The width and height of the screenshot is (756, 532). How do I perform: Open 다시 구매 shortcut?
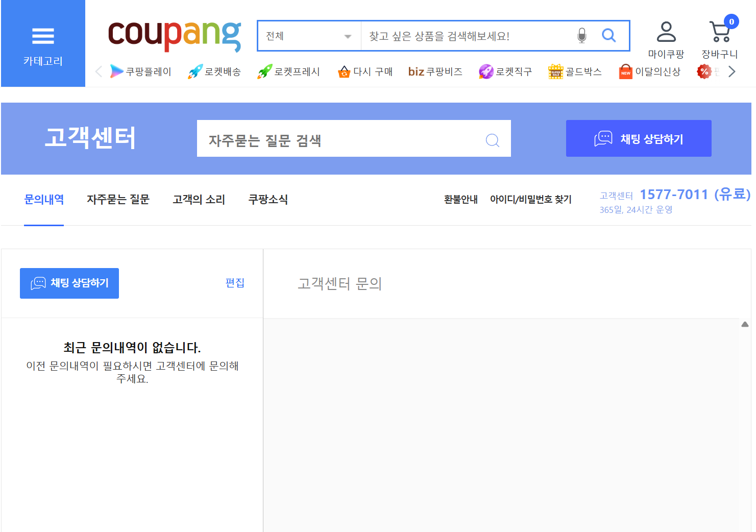pos(365,71)
